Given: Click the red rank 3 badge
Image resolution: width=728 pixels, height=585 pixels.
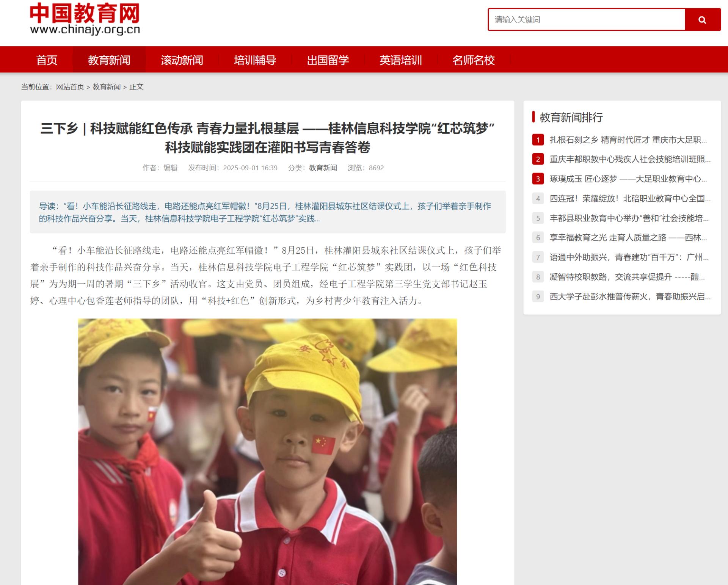Looking at the screenshot, I should tap(538, 179).
